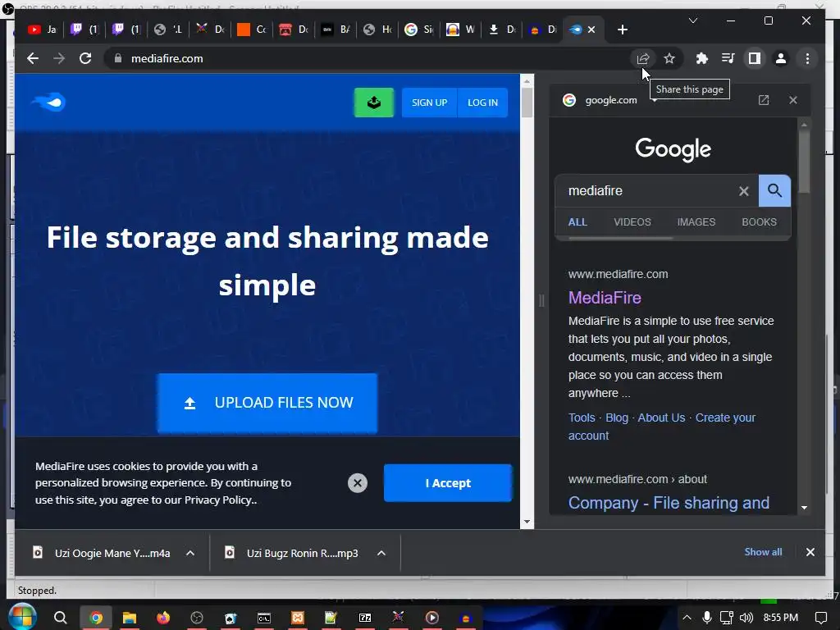
Task: Bookmark this page with the star icon
Action: [x=669, y=58]
